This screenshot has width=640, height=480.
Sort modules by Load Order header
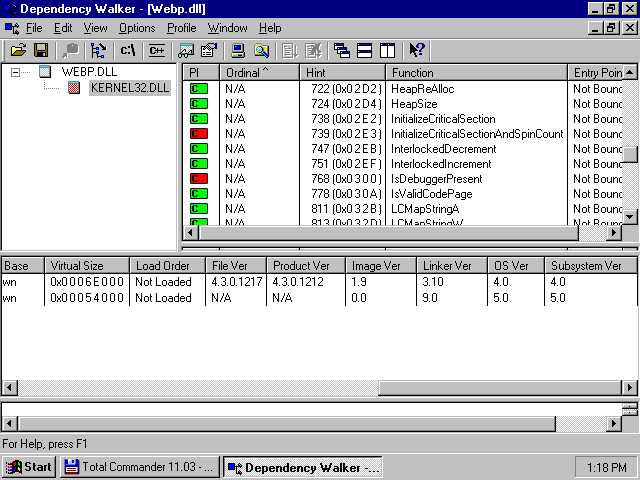[x=167, y=266]
